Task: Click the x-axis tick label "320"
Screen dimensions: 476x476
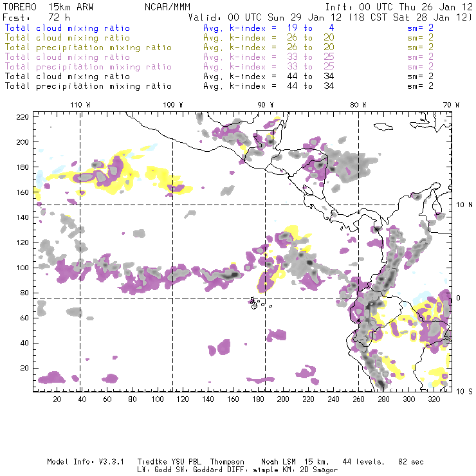Action: [x=434, y=399]
